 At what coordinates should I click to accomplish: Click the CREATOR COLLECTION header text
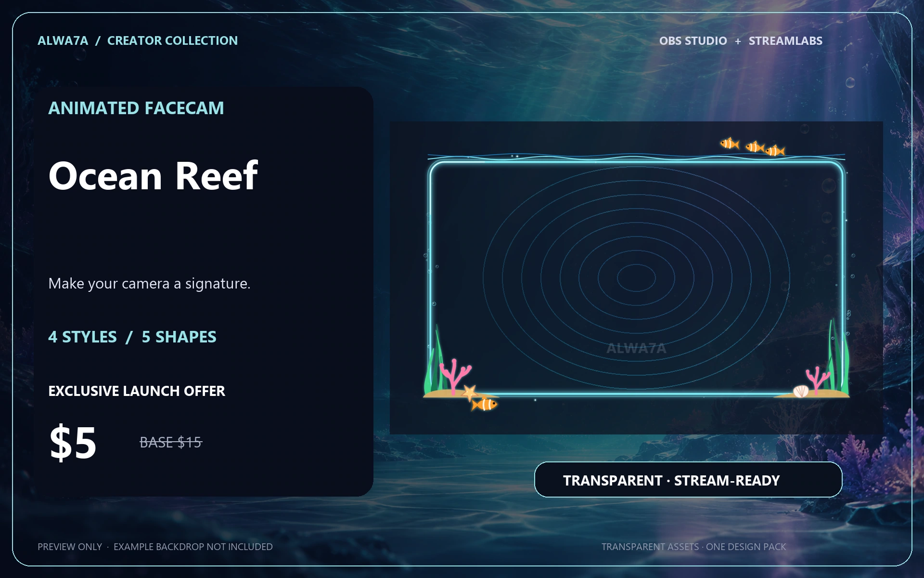(x=172, y=40)
